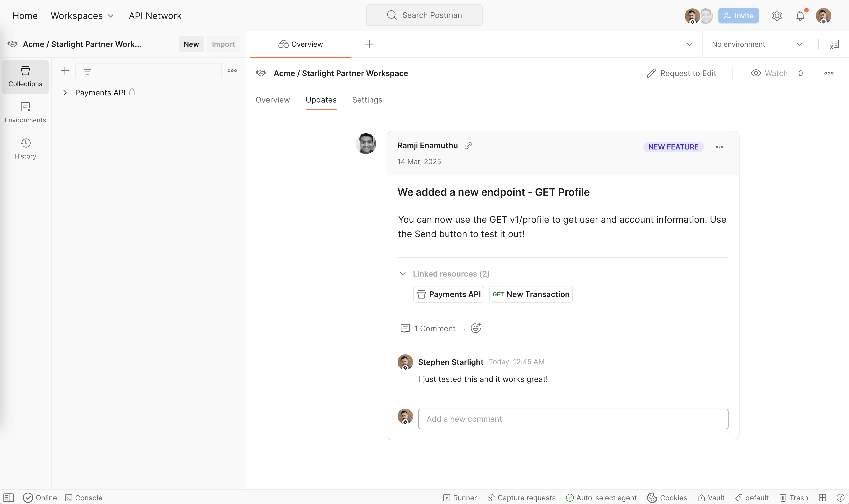Switch to the Overview tab
The image size is (849, 504).
click(272, 100)
